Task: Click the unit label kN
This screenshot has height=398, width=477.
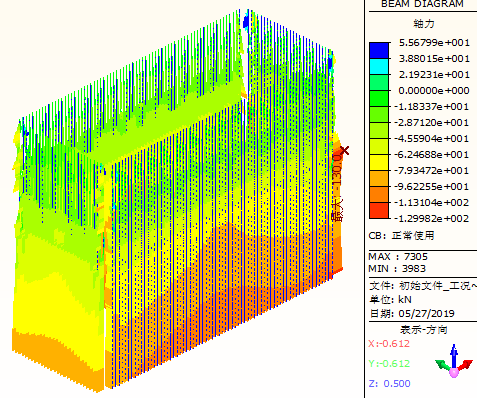Action: pos(405,299)
